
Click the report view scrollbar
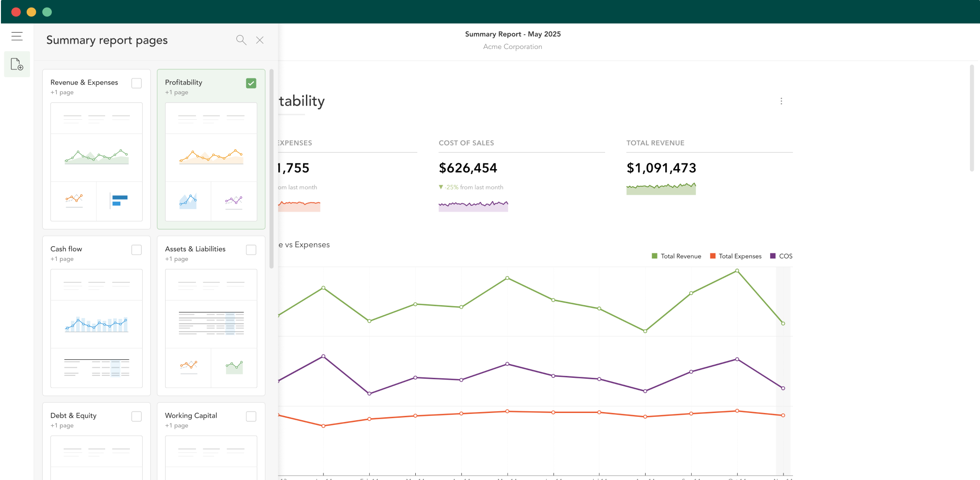[972, 118]
